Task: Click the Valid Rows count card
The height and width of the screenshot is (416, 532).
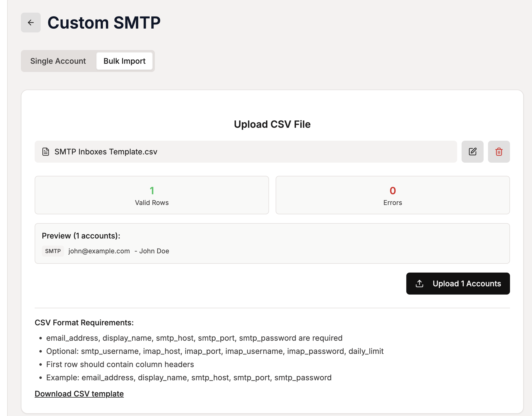Action: point(152,195)
